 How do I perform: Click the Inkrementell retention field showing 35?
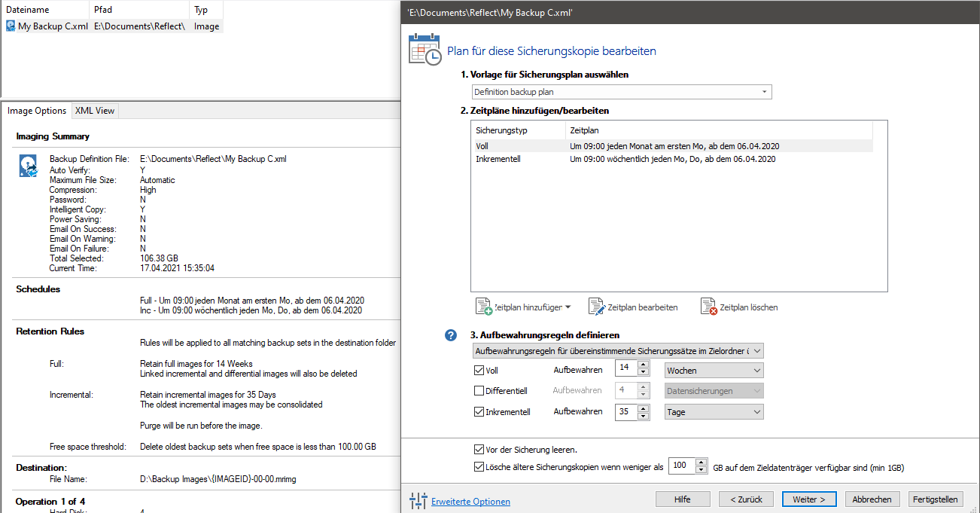coord(625,412)
